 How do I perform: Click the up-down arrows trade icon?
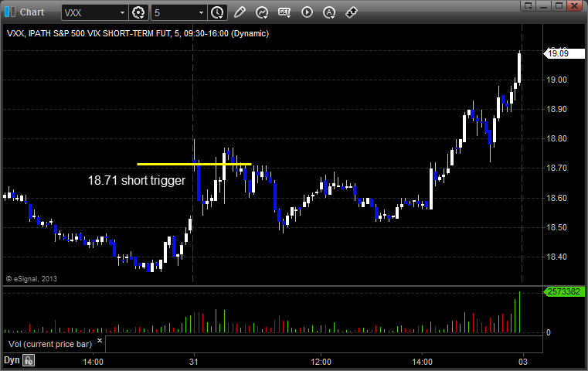(352, 12)
